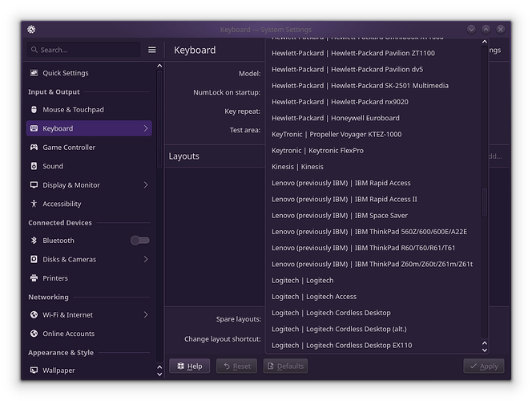This screenshot has width=532, height=401.
Task: Select the Sound speaker icon
Action: [34, 166]
